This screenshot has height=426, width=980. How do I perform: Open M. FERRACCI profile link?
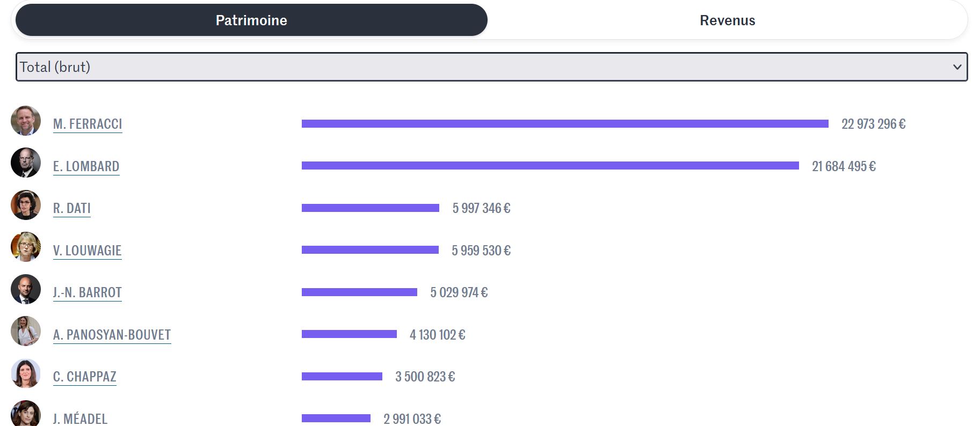(x=88, y=124)
